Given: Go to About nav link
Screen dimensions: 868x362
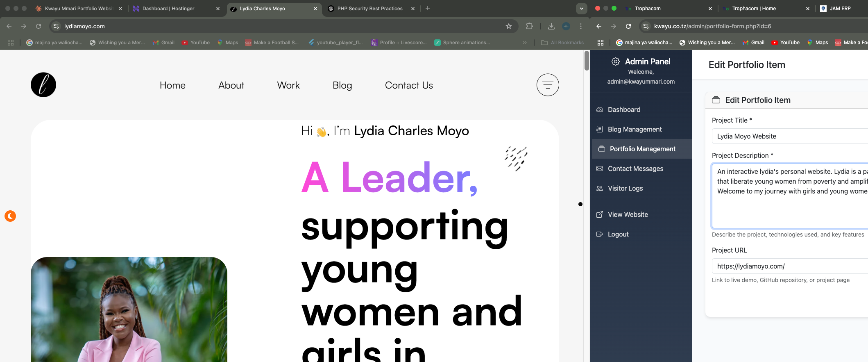Looking at the screenshot, I should [231, 85].
